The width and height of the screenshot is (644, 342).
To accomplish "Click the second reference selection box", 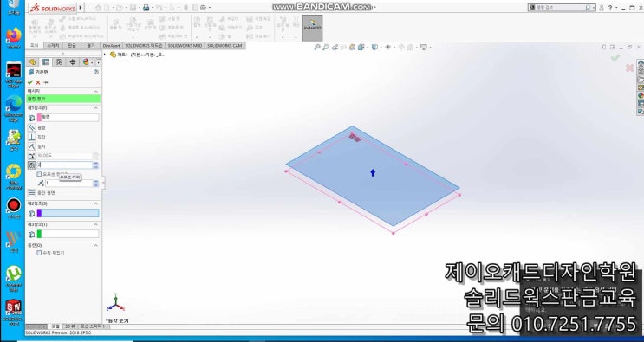I will (68, 213).
